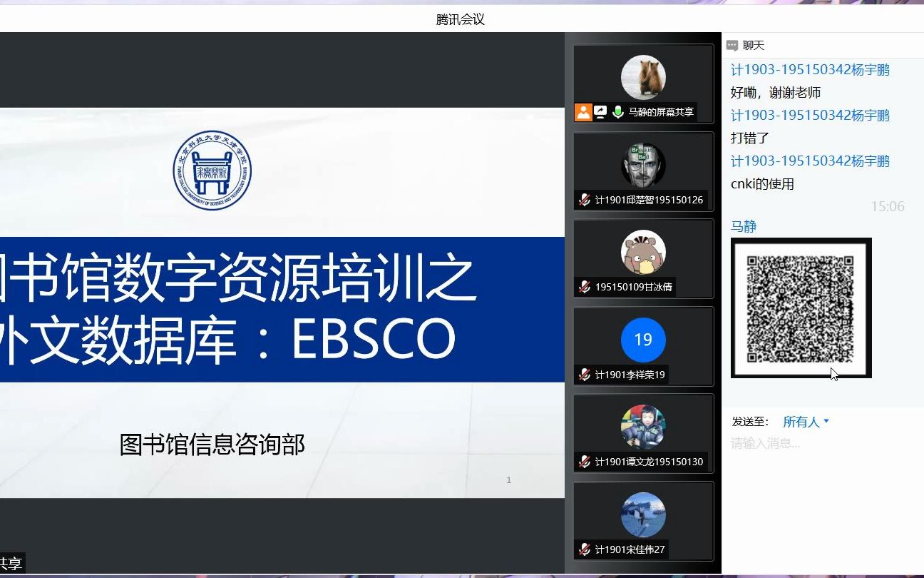
Task: Click 图书馆信息咨询部 text on slide
Action: (212, 445)
